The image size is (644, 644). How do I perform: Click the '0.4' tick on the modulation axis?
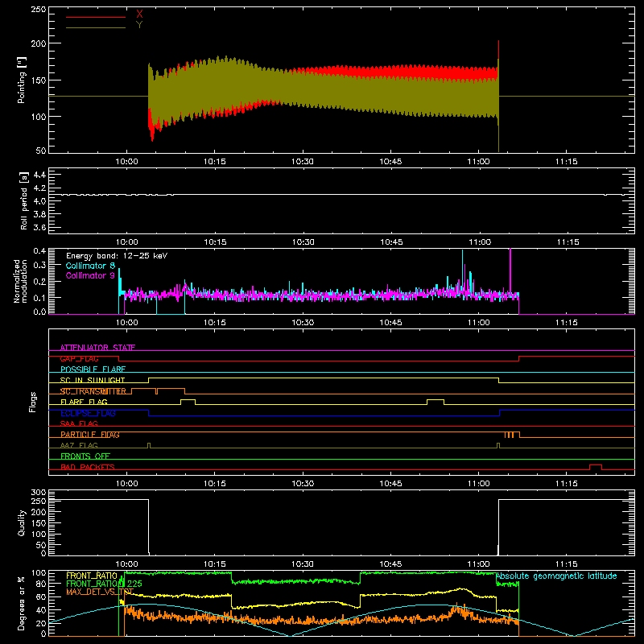39,251
